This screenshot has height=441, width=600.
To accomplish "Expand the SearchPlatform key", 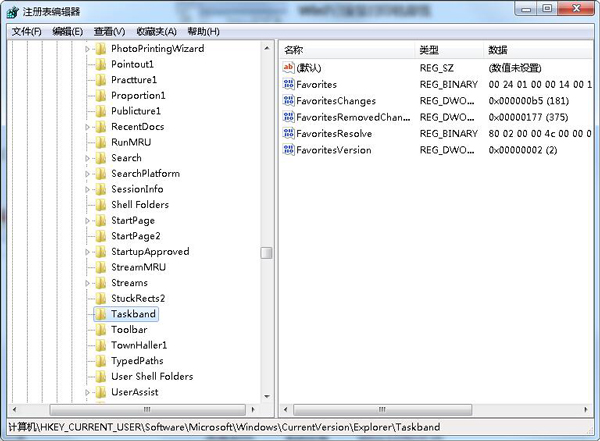I will (x=87, y=174).
